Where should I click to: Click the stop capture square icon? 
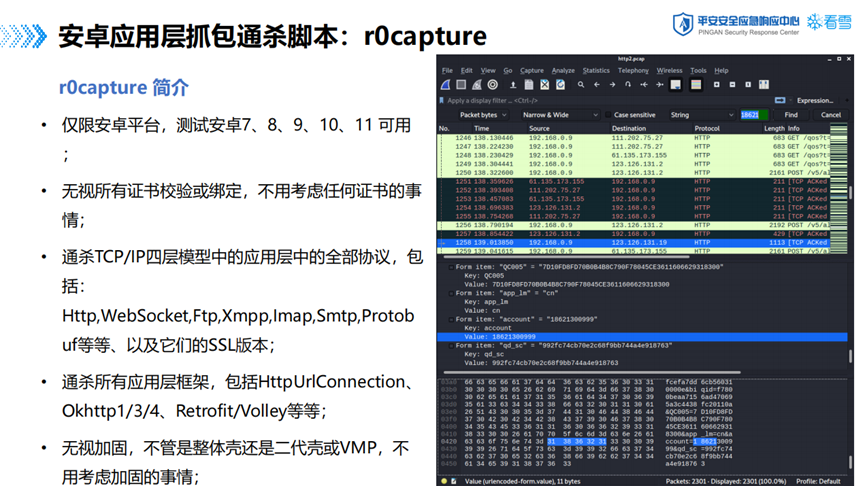461,85
